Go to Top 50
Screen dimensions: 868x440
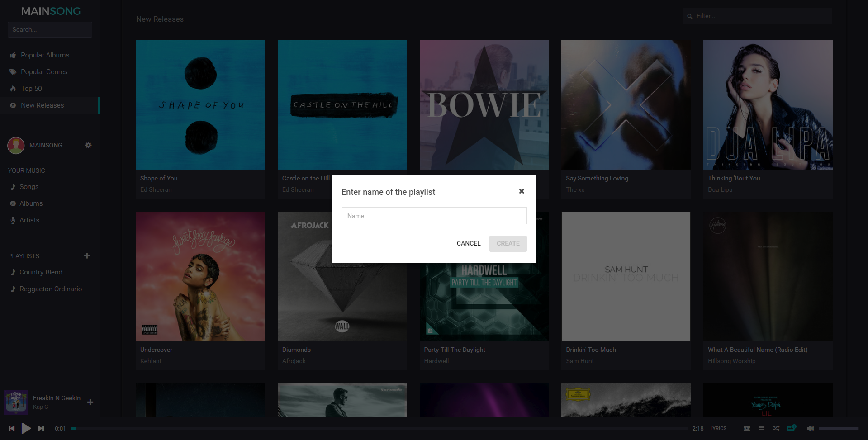point(31,89)
